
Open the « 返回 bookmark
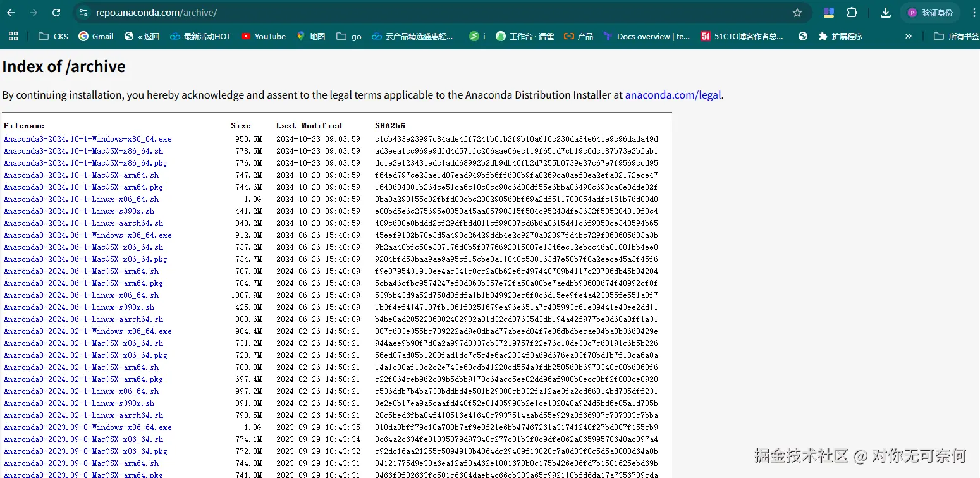point(142,36)
